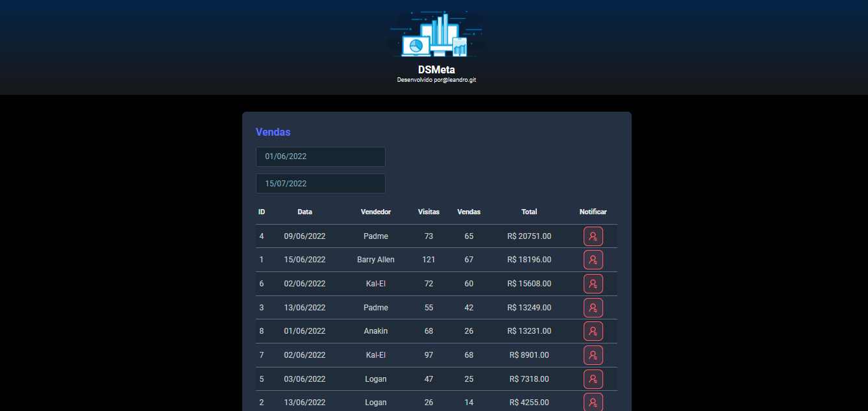Click the Vendas column header in the table
Screen dimensions: 868x411
click(469, 212)
